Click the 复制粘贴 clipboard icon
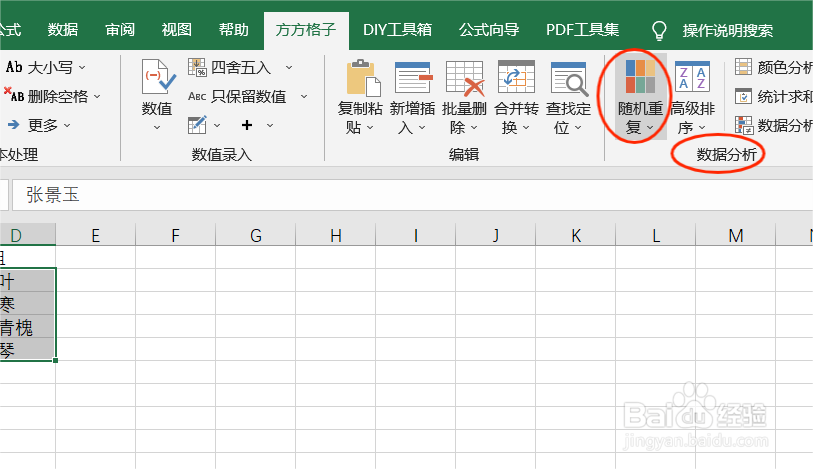Image resolution: width=813 pixels, height=469 pixels. click(363, 78)
